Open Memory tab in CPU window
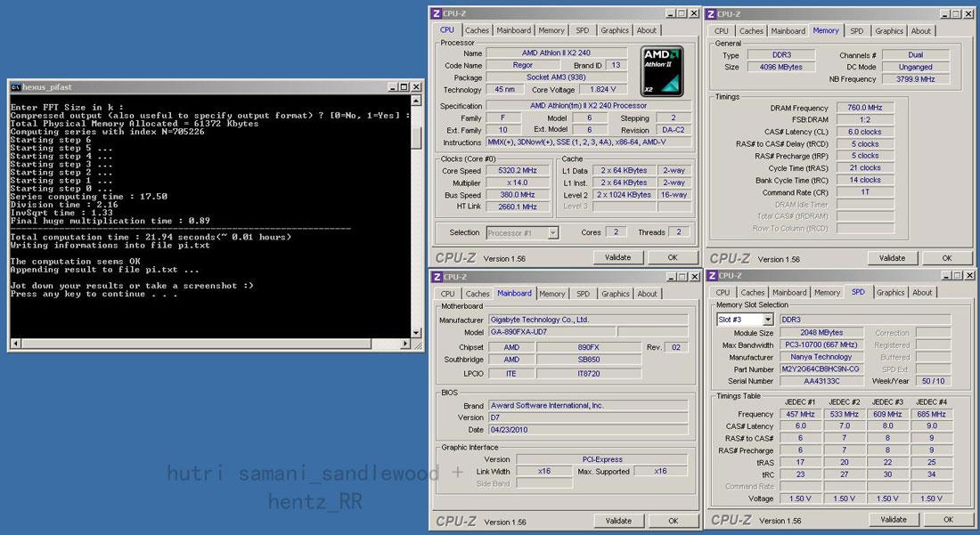Image resolution: width=980 pixels, height=535 pixels. click(551, 30)
